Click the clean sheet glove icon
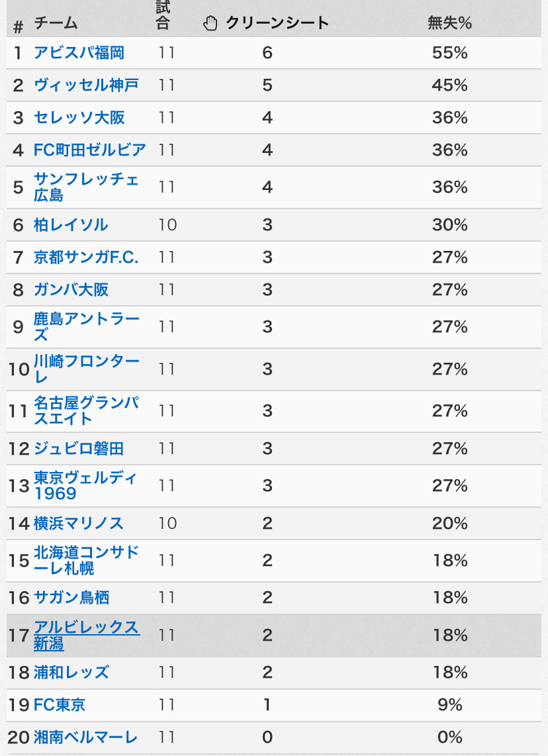The image size is (548, 756). pos(210,23)
